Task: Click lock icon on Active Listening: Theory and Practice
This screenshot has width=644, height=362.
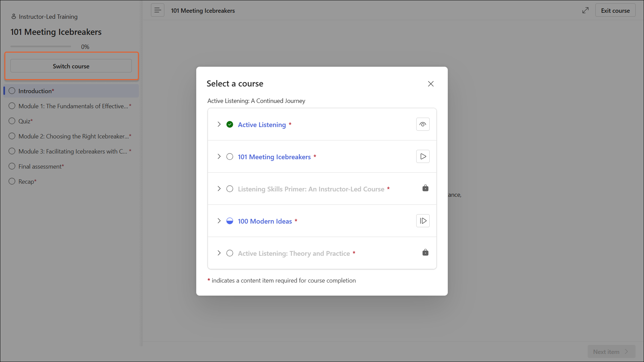Action: click(x=425, y=252)
